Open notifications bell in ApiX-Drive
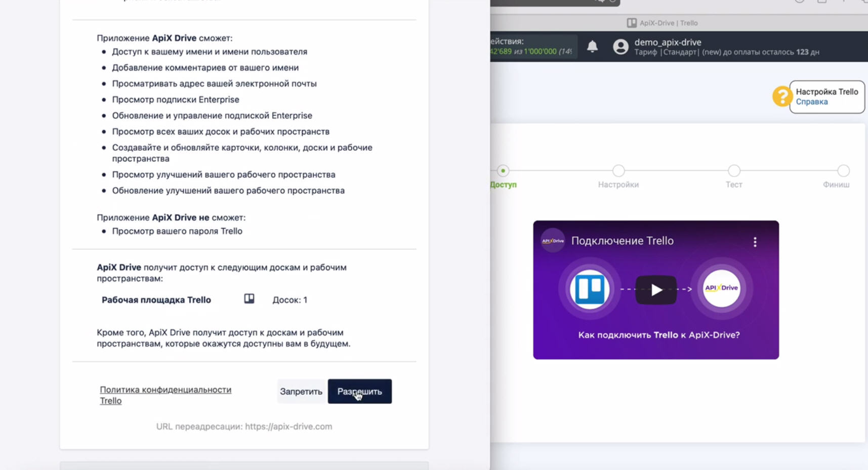The height and width of the screenshot is (470, 868). tap(592, 47)
